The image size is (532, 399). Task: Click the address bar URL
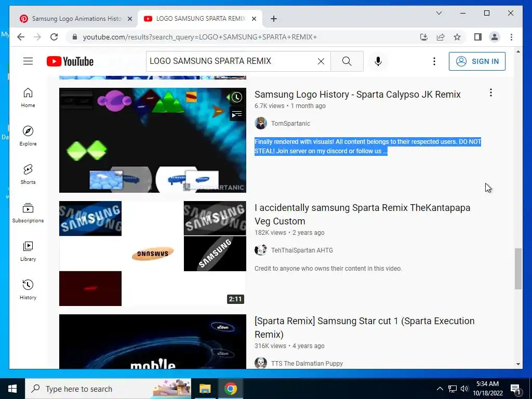point(200,37)
